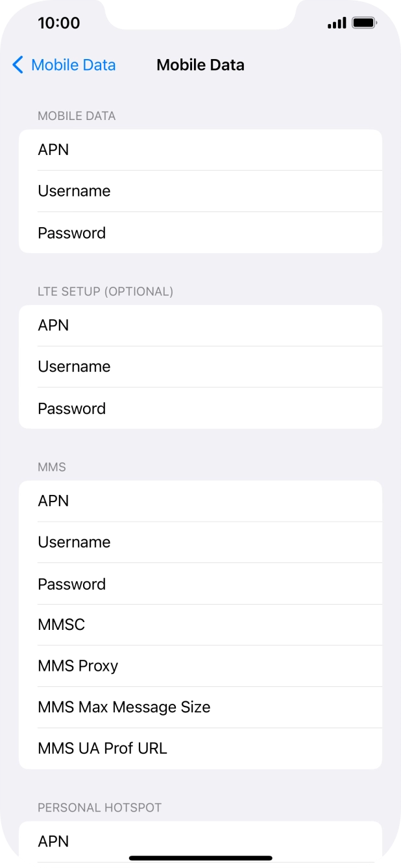This screenshot has height=868, width=401.
Task: Select the Mobile Data title header
Action: click(200, 65)
